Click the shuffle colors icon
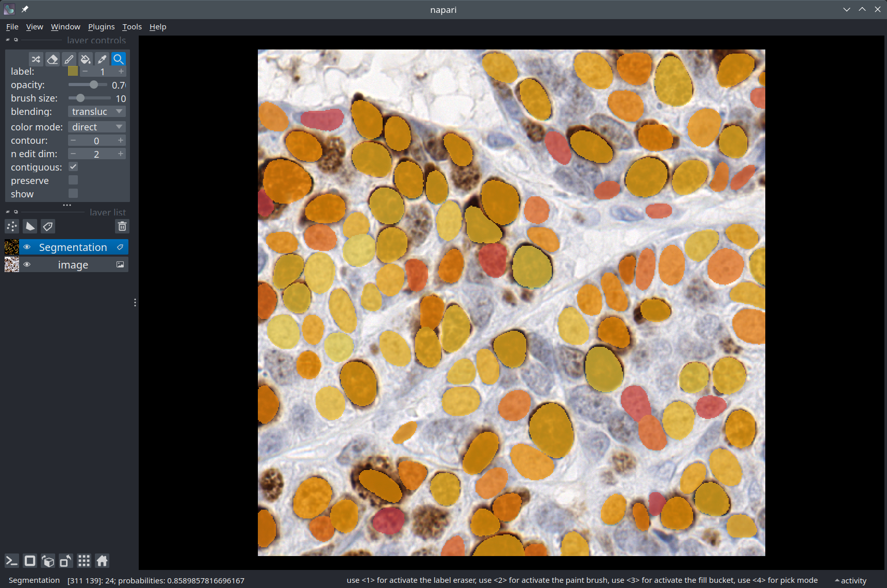The image size is (887, 588). (36, 59)
